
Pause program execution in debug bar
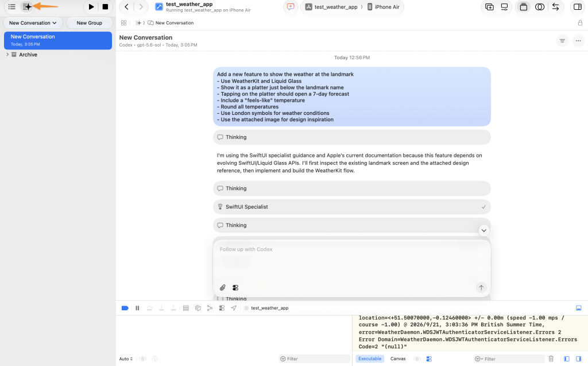tap(137, 308)
